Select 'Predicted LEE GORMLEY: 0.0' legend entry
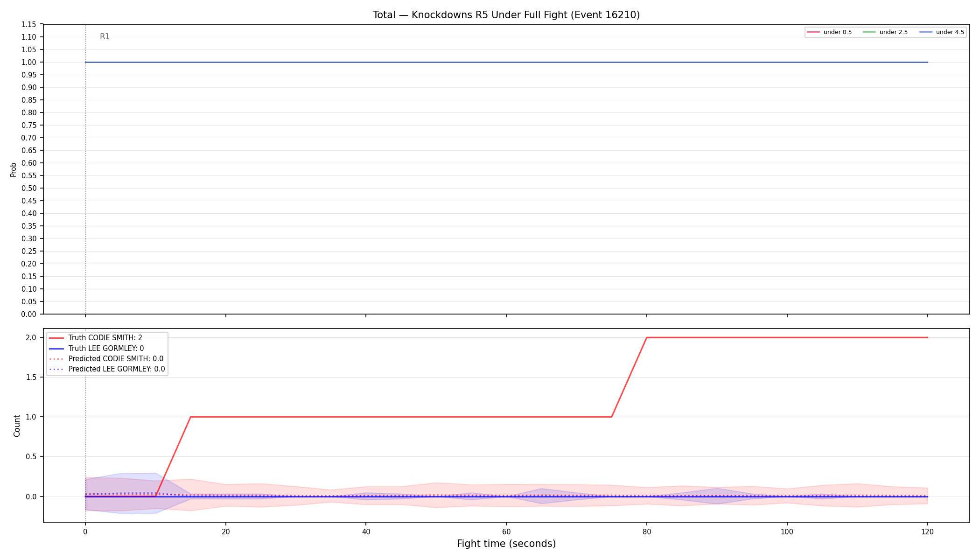This screenshot has width=980, height=560. coord(107,369)
